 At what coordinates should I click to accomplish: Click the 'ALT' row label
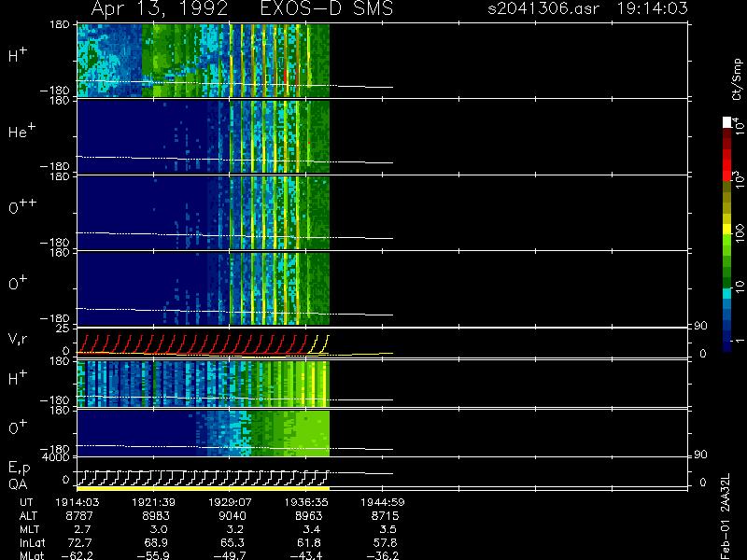(28, 516)
